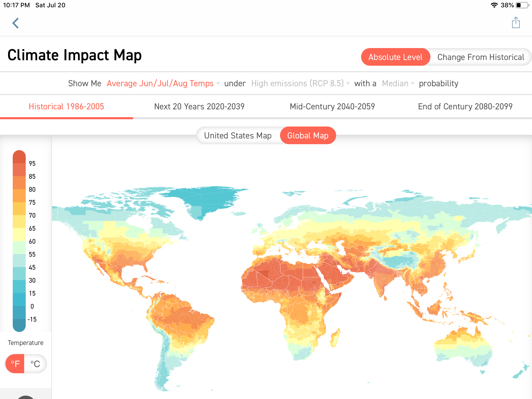Open the share sheet icon
The height and width of the screenshot is (399, 532).
[x=515, y=23]
